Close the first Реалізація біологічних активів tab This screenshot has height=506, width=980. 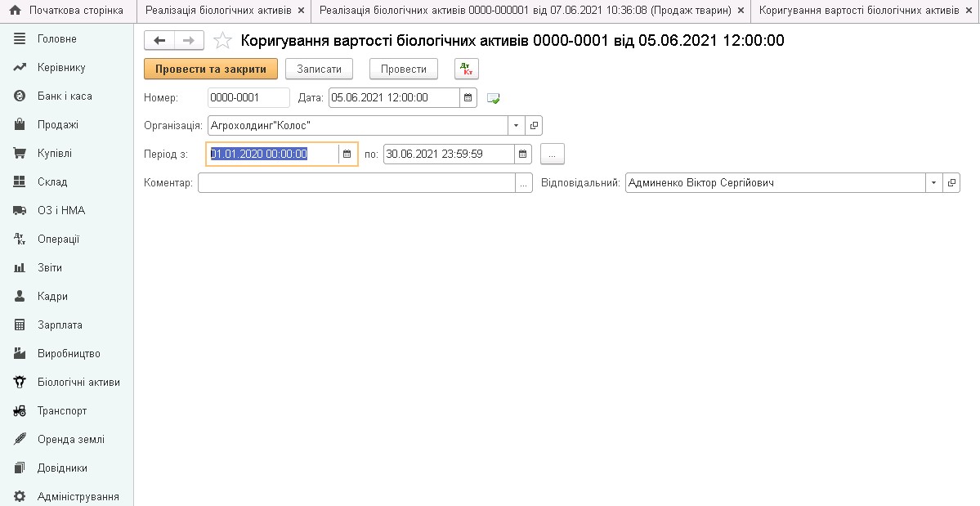[x=301, y=11]
